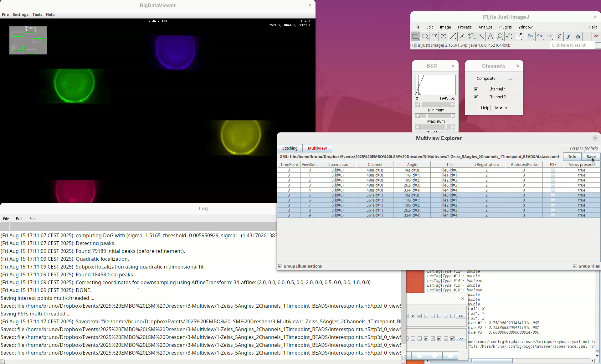Select the Text tool
Image resolution: width=601 pixels, height=364 pixels.
tap(491, 36)
